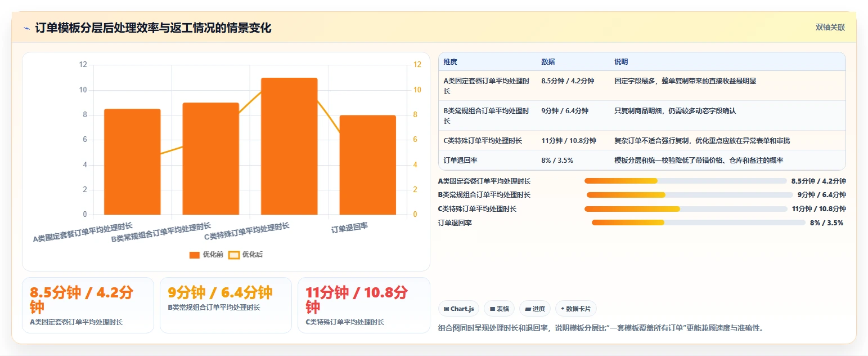Click the icon in the 表格 tag
Viewport: 868px width, 356px height.
point(492,309)
